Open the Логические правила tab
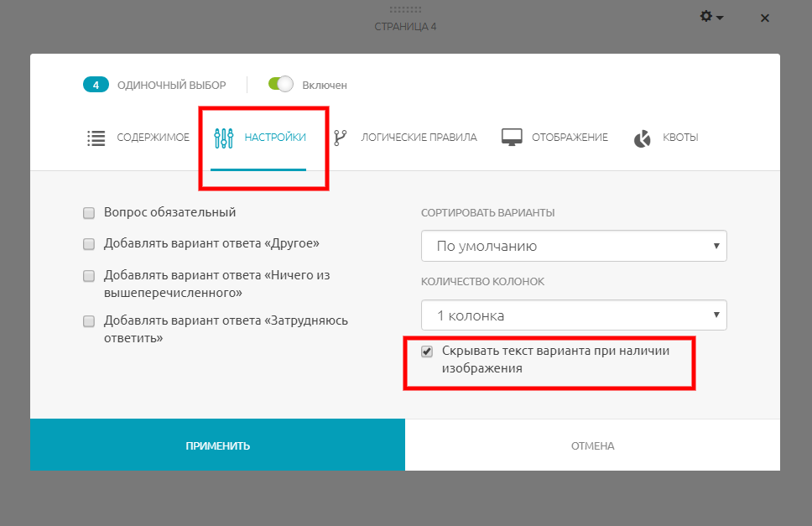This screenshot has height=526, width=812. click(x=405, y=138)
